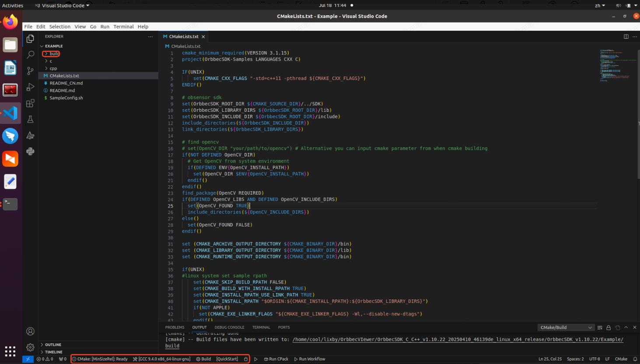This screenshot has height=364, width=640.
Task: Open the Manage gear icon
Action: click(x=30, y=347)
